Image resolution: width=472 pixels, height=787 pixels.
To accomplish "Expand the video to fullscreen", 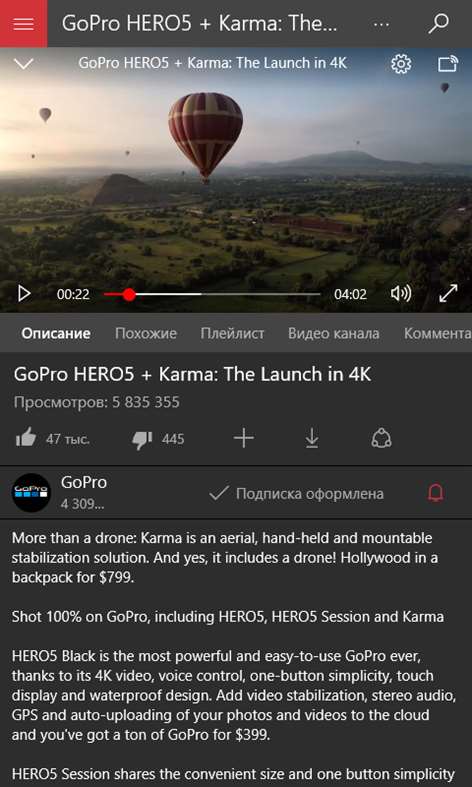I will 448,294.
